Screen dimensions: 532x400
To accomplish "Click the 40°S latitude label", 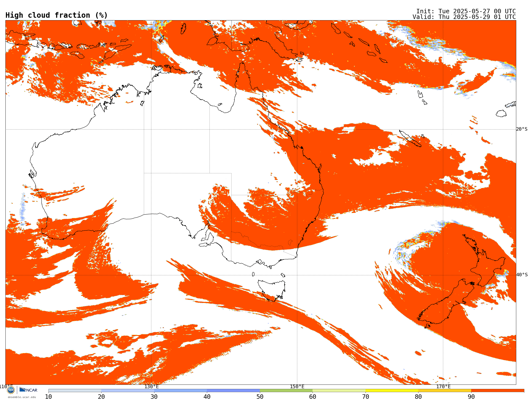I will point(522,275).
